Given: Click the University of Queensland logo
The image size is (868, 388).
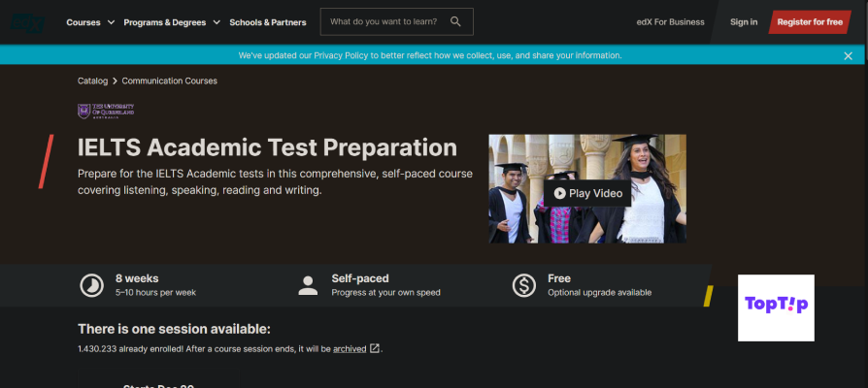Looking at the screenshot, I should [x=106, y=111].
